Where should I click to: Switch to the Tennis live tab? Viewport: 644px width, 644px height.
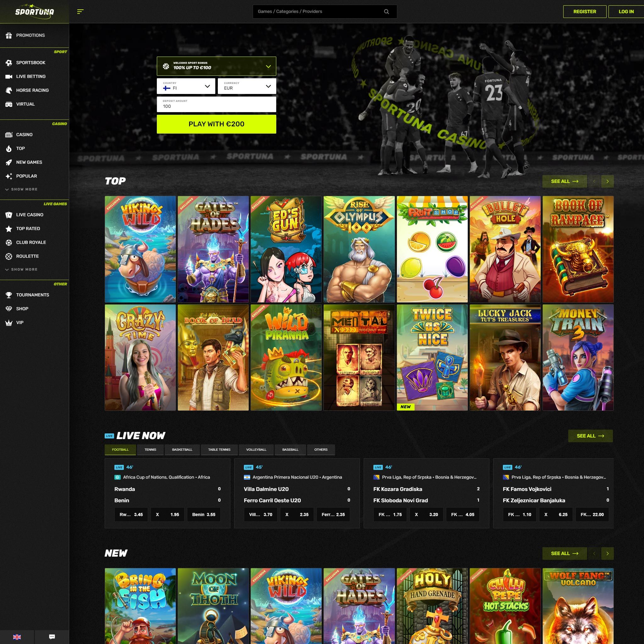coord(150,450)
